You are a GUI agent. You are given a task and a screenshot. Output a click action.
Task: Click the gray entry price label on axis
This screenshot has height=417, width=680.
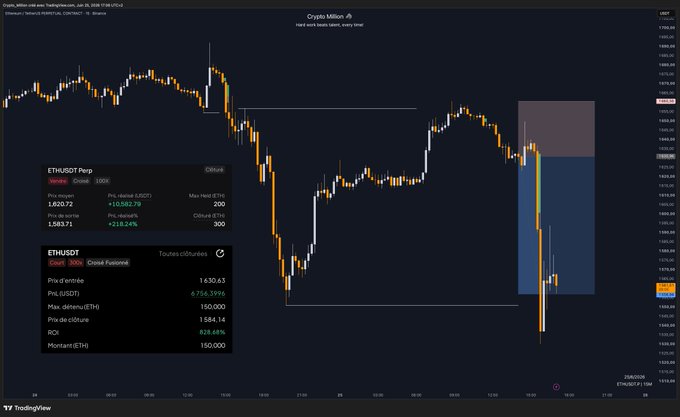pyautogui.click(x=666, y=156)
